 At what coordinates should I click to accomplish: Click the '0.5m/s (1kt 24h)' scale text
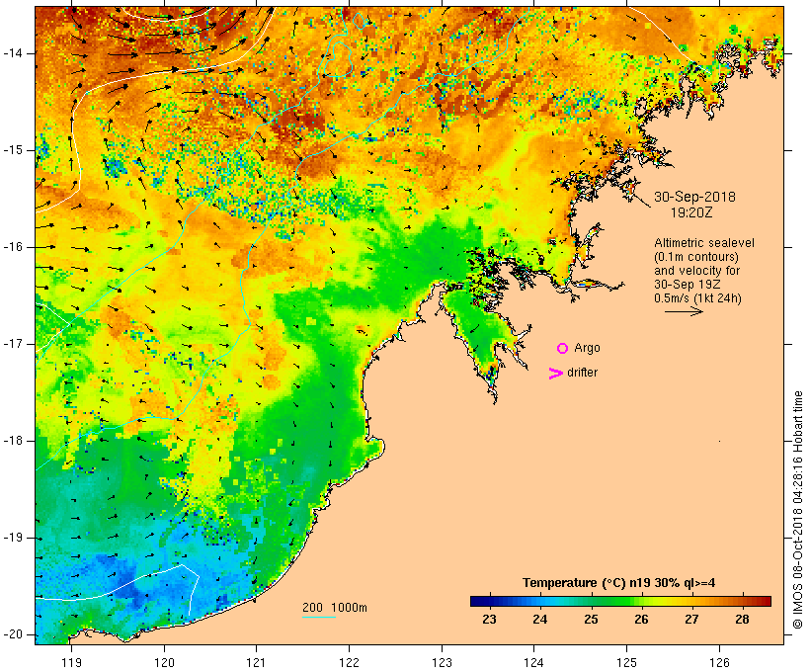697,298
